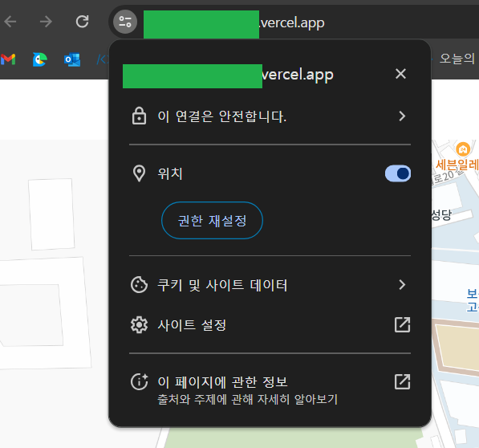Screen dimensions: 479x448
Task: Expand connection is secure details chevron
Action: [402, 116]
